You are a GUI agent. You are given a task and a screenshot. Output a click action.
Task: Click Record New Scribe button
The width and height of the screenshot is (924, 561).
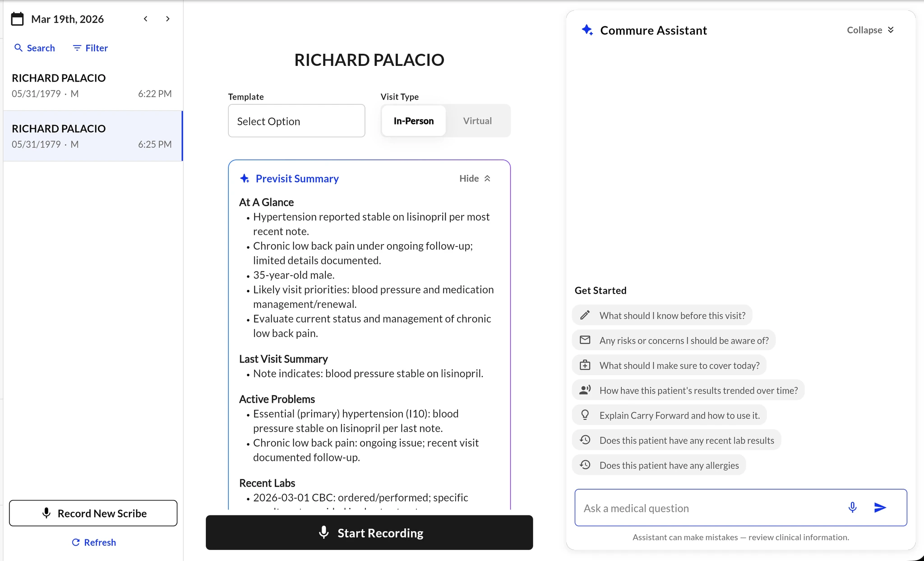[x=93, y=513]
